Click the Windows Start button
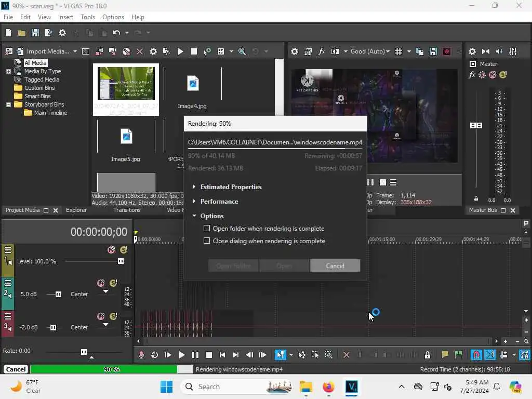532x399 pixels. tap(166, 387)
